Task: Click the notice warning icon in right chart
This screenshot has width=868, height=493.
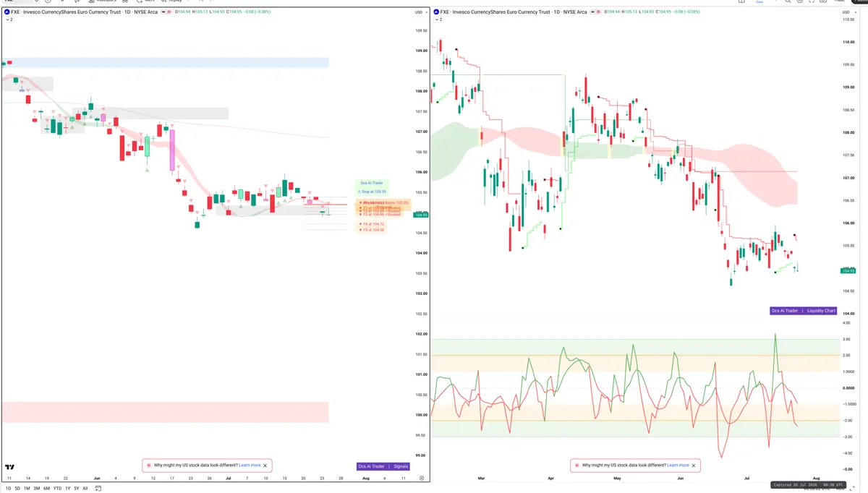Action: 577,466
